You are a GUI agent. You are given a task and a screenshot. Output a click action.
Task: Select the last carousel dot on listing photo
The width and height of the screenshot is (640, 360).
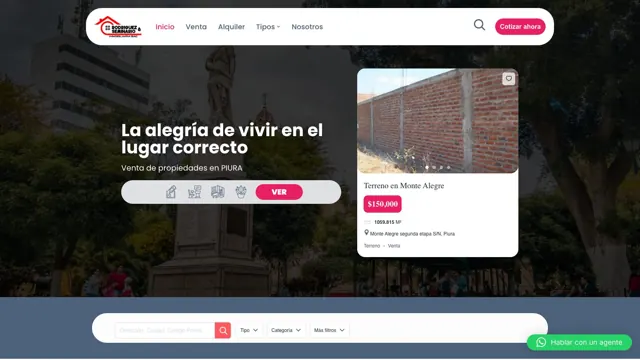pos(448,167)
